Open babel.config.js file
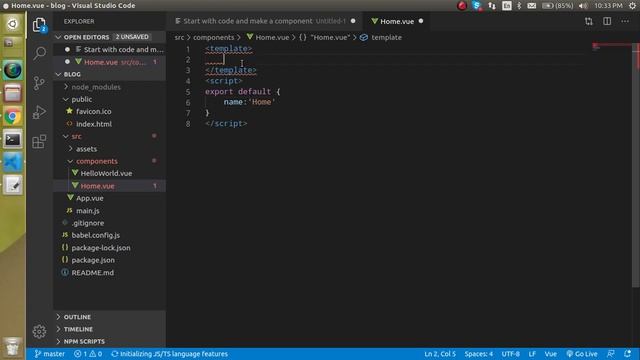 109,235
